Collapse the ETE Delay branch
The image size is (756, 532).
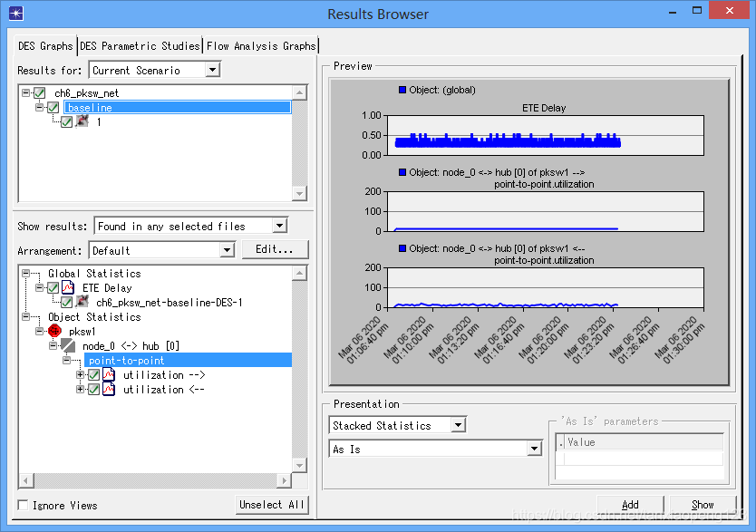(40, 287)
